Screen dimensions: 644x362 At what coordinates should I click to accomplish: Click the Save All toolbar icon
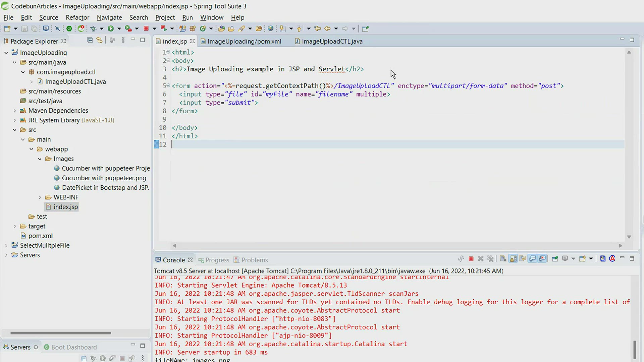(x=34, y=29)
